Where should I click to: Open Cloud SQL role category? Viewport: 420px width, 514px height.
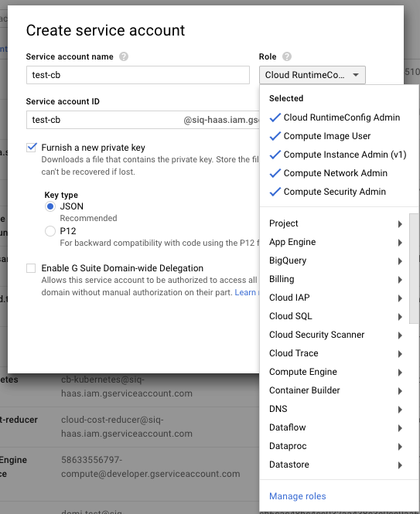335,316
